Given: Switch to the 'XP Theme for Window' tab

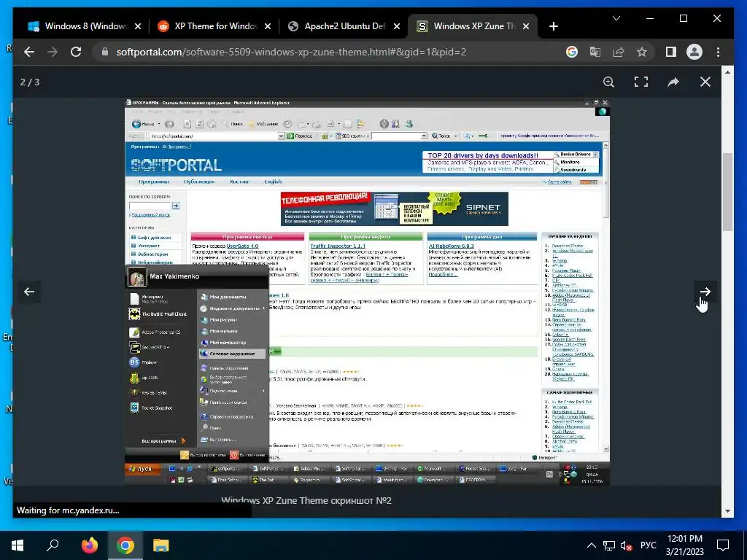Looking at the screenshot, I should 214,26.
